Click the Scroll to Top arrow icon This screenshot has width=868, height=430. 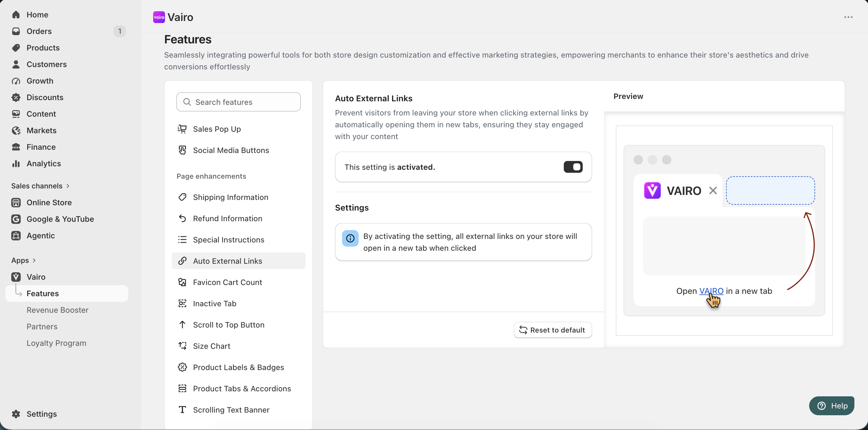pos(182,325)
